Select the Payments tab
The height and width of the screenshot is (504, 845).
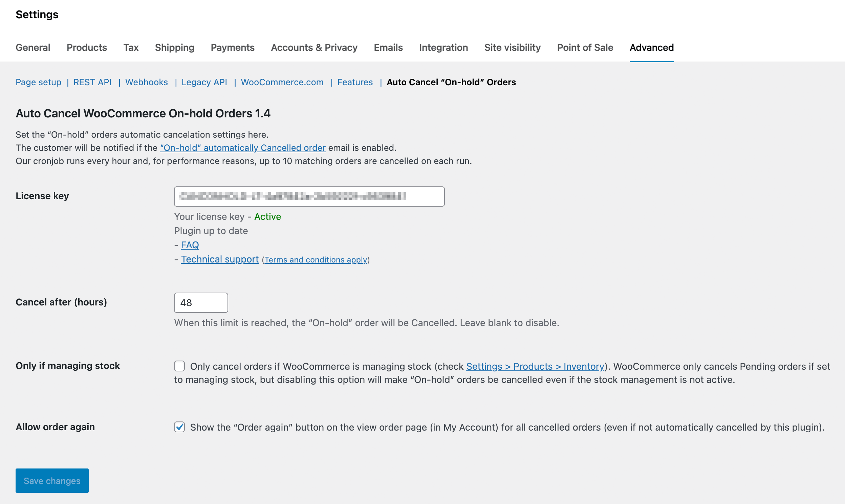(233, 48)
